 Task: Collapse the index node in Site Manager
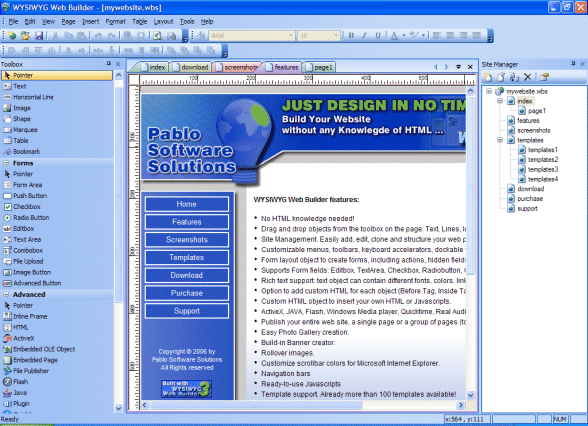point(500,101)
